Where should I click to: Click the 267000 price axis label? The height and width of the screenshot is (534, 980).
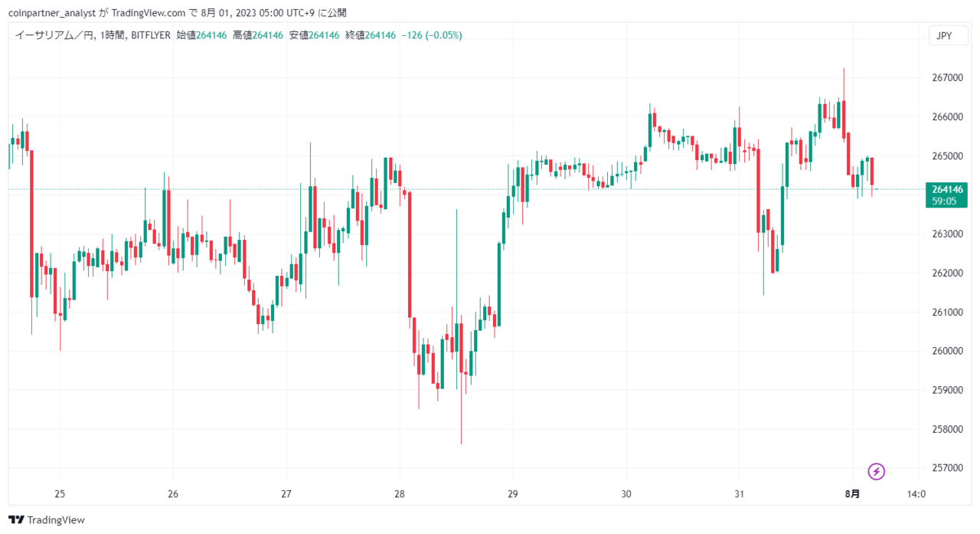click(x=948, y=78)
